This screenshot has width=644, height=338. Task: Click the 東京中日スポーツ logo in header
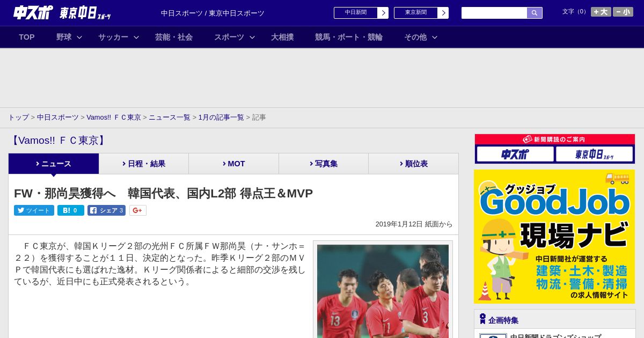[x=85, y=13]
